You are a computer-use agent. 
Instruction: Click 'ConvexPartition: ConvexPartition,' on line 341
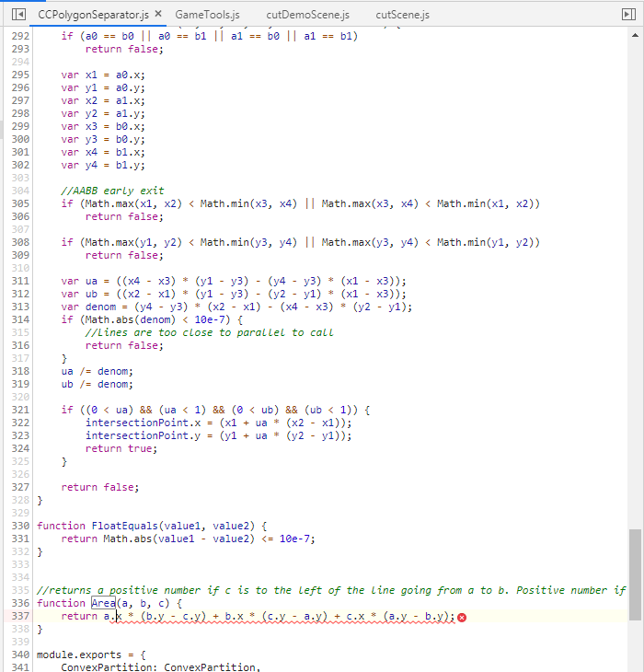(x=161, y=667)
